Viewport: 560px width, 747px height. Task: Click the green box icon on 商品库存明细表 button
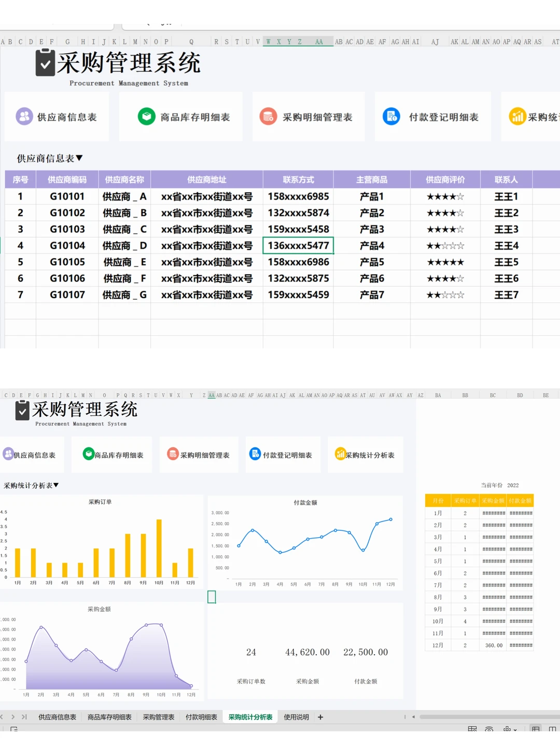[146, 116]
